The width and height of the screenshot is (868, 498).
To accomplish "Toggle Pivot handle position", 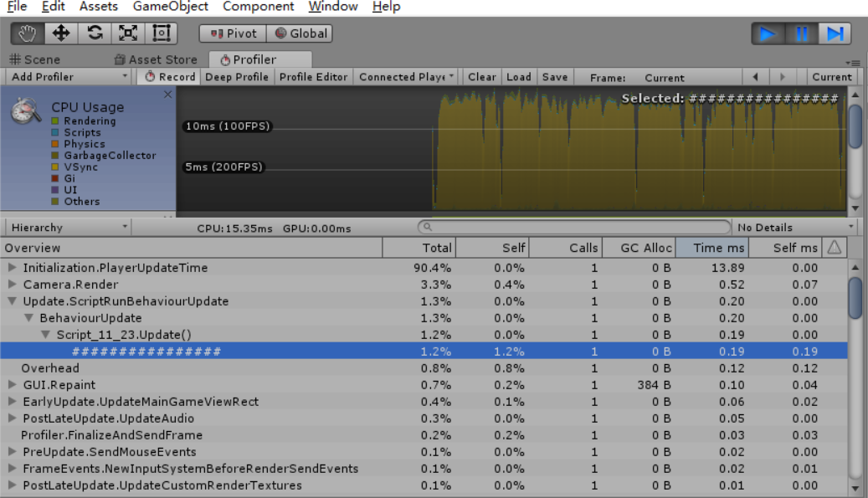I will tap(233, 33).
